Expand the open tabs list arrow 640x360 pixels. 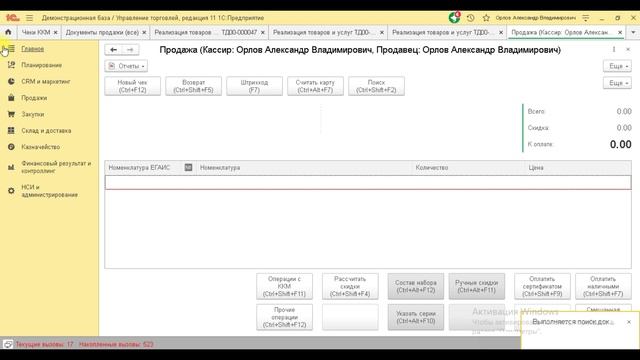pyautogui.click(x=633, y=32)
